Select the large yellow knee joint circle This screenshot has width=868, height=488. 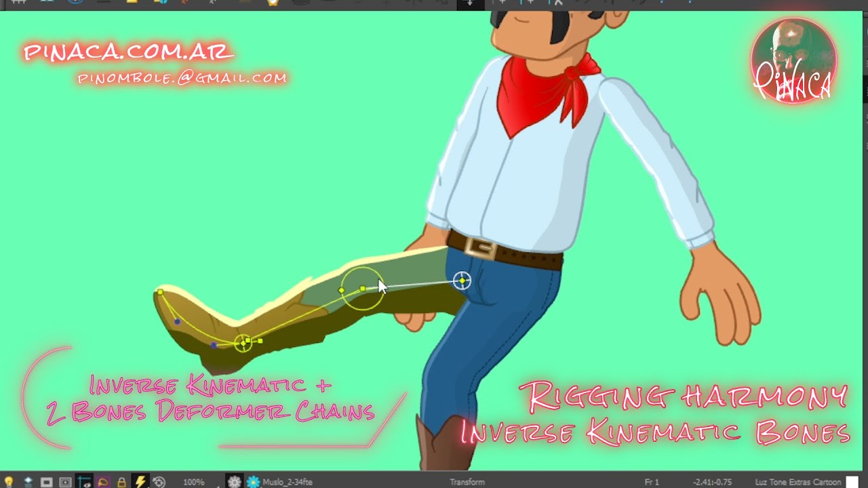362,289
